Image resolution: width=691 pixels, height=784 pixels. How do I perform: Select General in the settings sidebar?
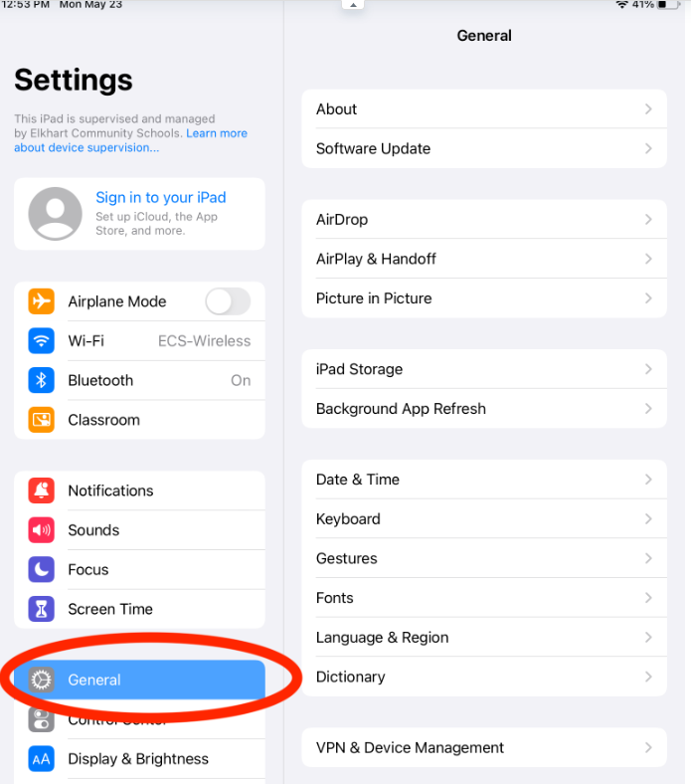tap(139, 680)
